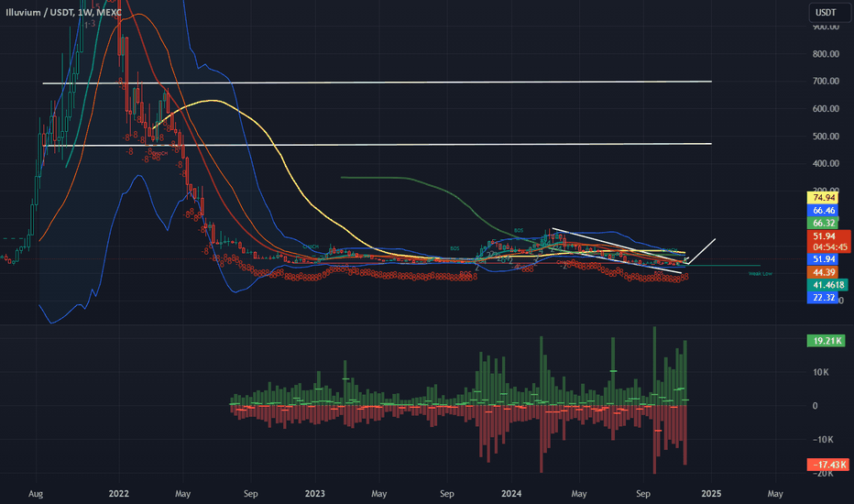
Task: Click the Aug label on time axis
Action: coord(36,494)
